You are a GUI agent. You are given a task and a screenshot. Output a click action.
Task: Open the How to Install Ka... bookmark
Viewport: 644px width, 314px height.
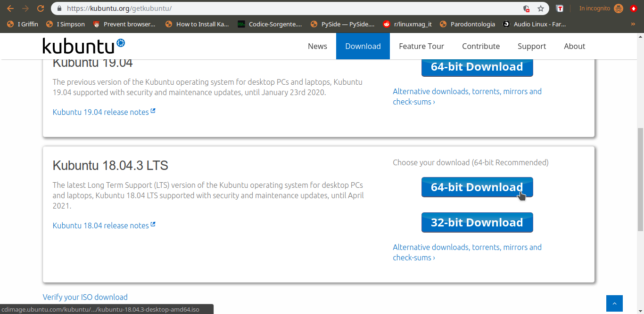[197, 24]
